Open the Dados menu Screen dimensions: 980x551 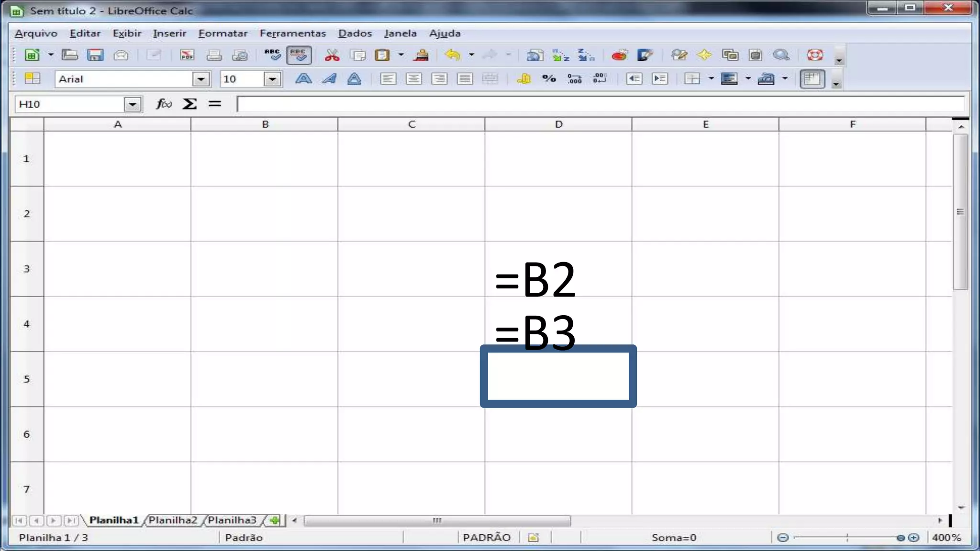click(355, 33)
